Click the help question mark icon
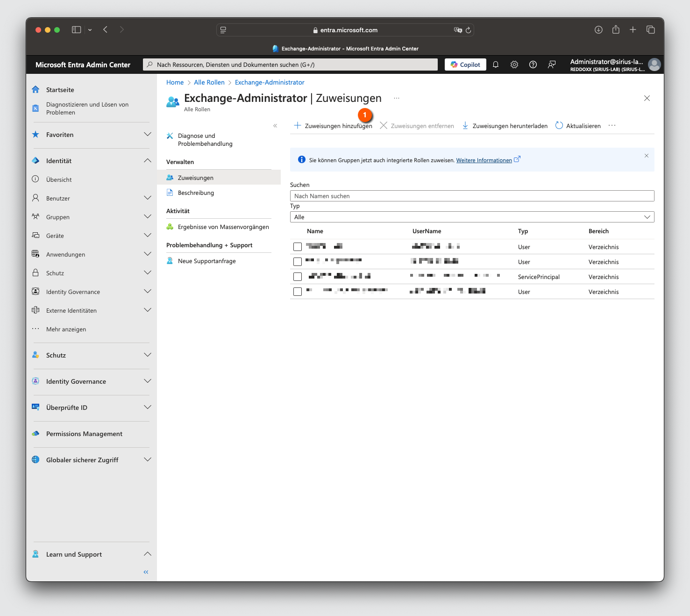The height and width of the screenshot is (616, 690). pos(533,64)
